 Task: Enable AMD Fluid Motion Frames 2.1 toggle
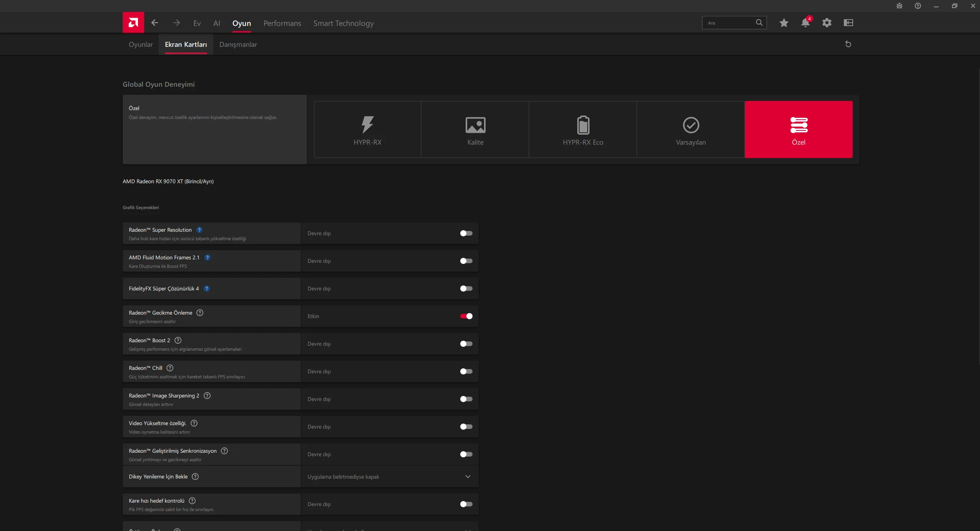(466, 261)
